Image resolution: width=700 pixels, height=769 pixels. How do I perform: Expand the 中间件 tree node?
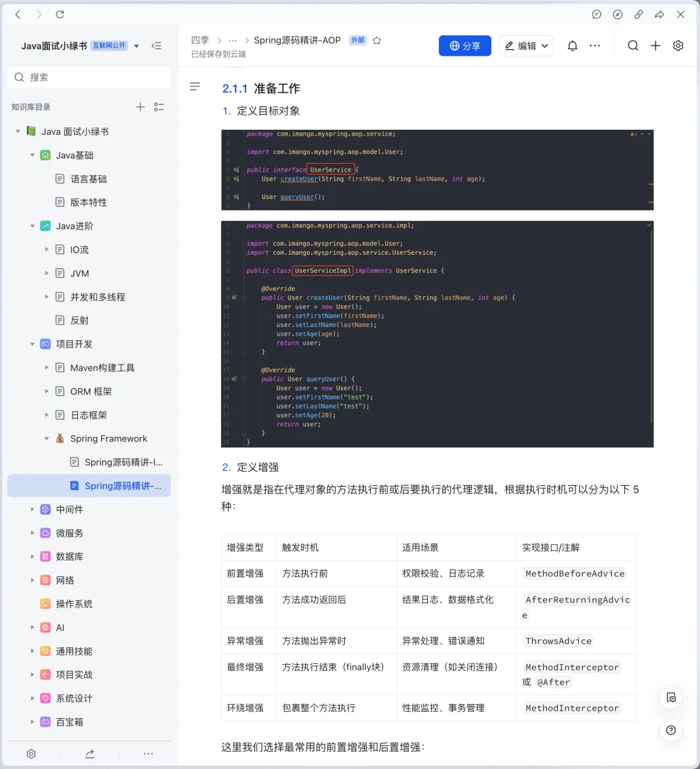(x=32, y=509)
